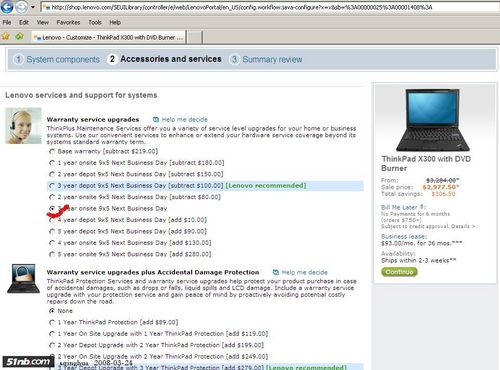This screenshot has height=370, width=500.
Task: Click Help me decide for Warranty service upgrades
Action: (x=180, y=119)
